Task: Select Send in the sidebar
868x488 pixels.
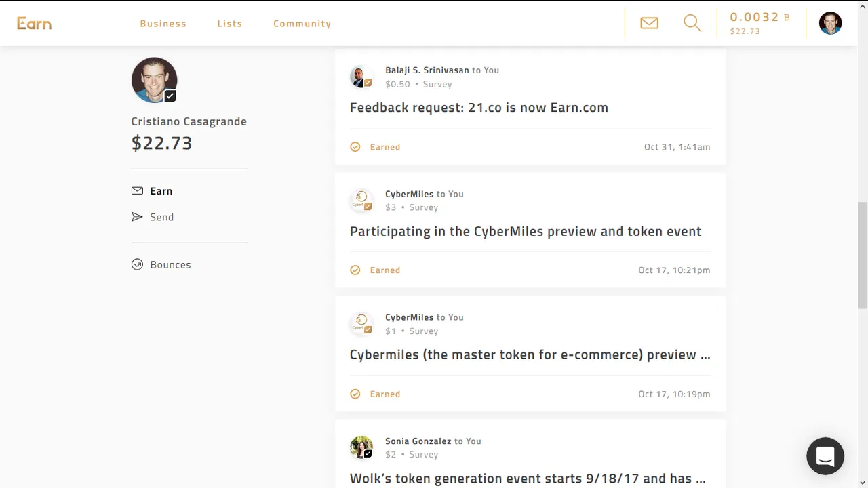Action: pos(162,217)
